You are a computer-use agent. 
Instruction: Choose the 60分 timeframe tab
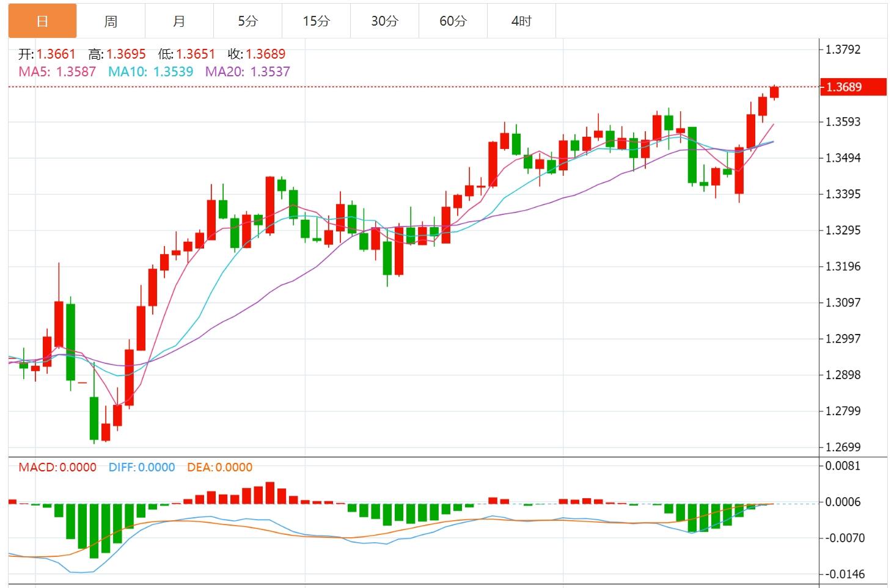453,21
